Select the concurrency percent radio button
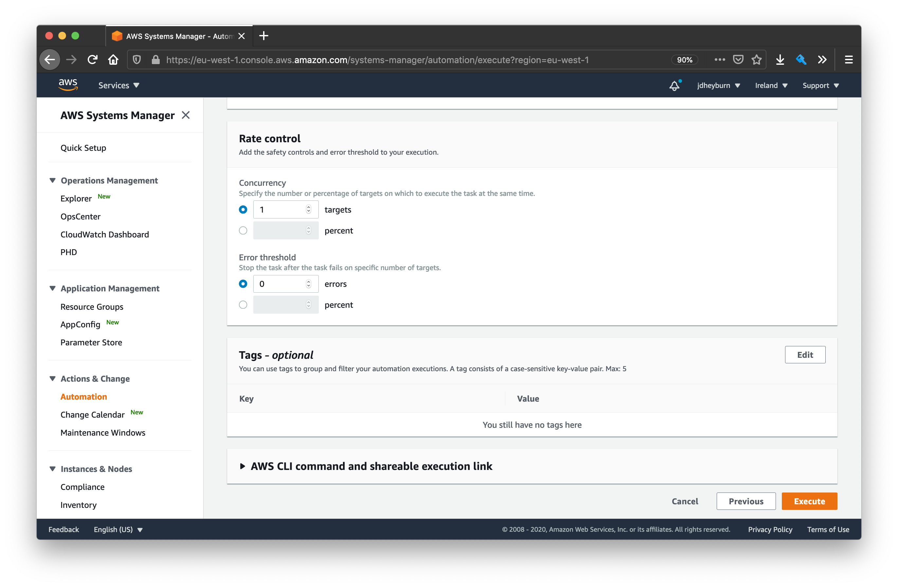The width and height of the screenshot is (898, 588). [243, 231]
